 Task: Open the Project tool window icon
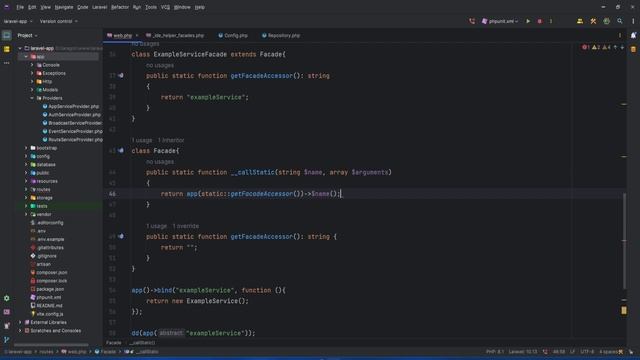click(x=7, y=36)
